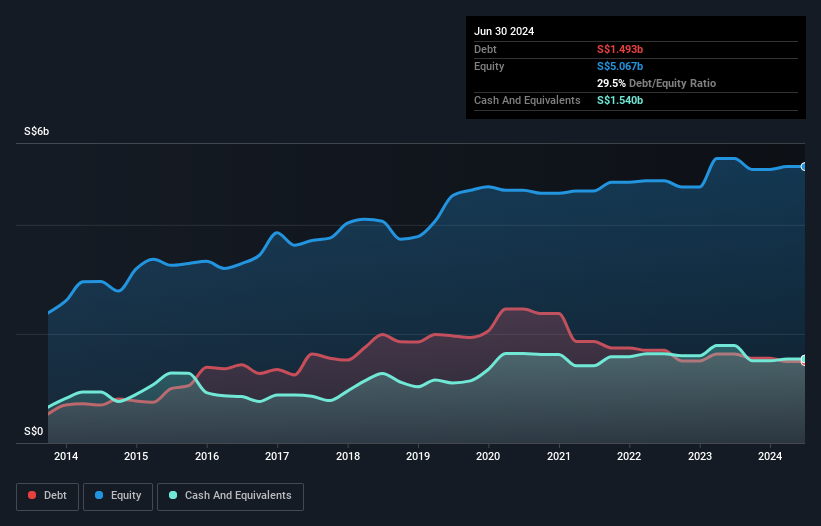Select the teal Cash endpoint marker
Viewport: 821px width, 526px height.
tap(804, 359)
